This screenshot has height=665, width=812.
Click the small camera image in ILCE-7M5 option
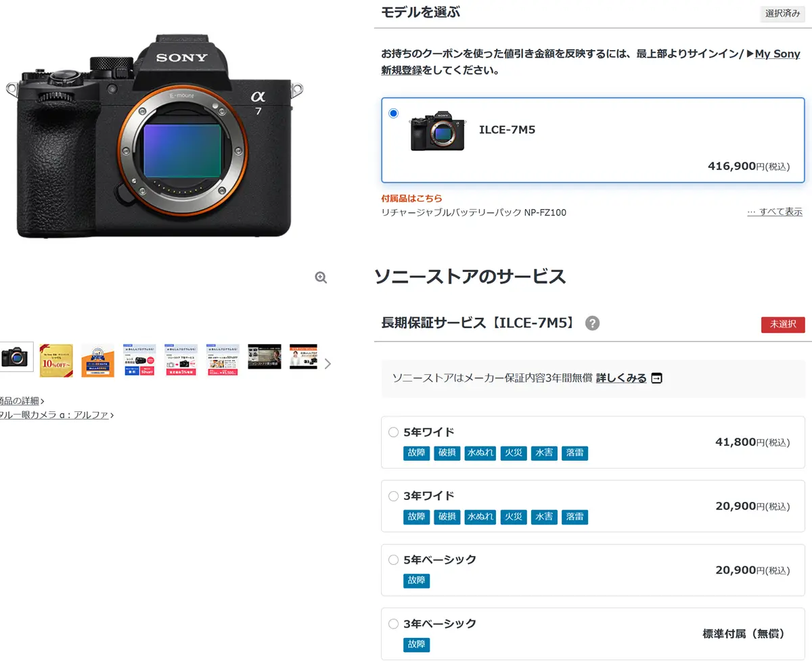[x=437, y=131]
